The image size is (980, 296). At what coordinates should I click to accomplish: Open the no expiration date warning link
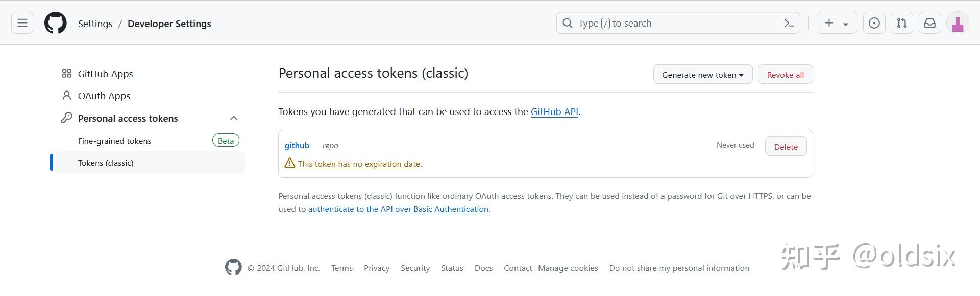pos(359,164)
